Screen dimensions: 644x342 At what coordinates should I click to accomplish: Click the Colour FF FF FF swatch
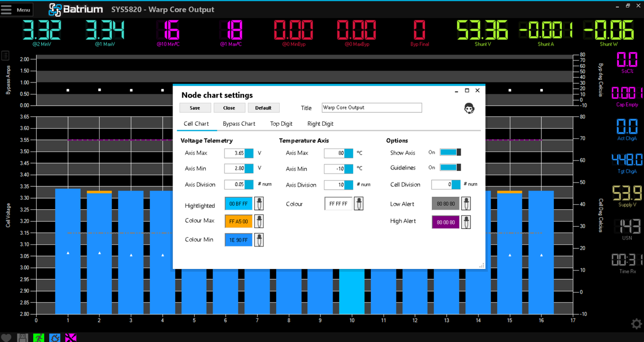[x=339, y=204]
